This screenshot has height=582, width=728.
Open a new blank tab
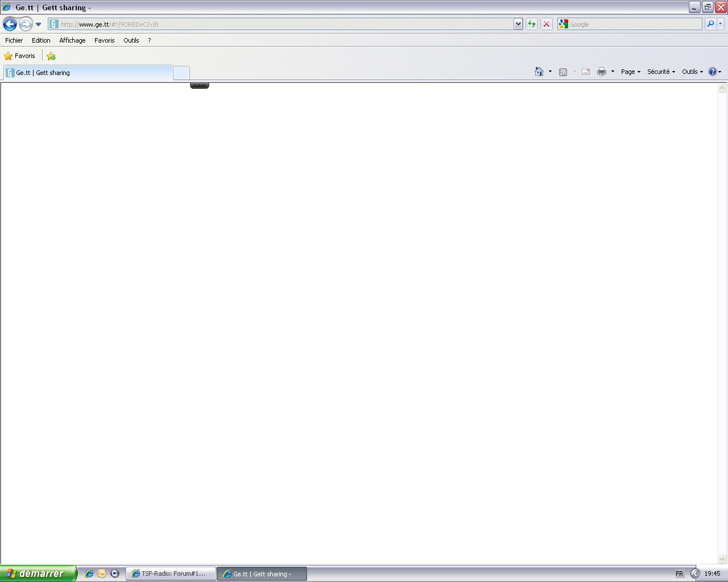coord(181,73)
